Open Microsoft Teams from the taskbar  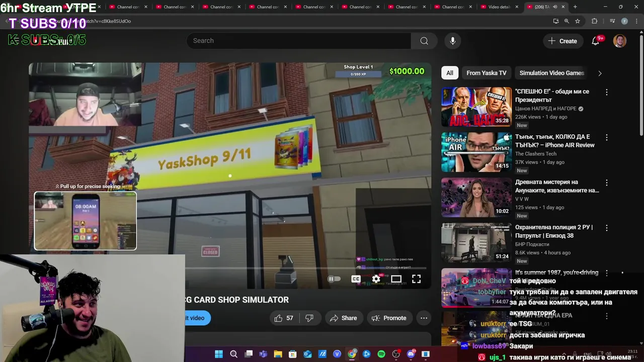pos(263,354)
